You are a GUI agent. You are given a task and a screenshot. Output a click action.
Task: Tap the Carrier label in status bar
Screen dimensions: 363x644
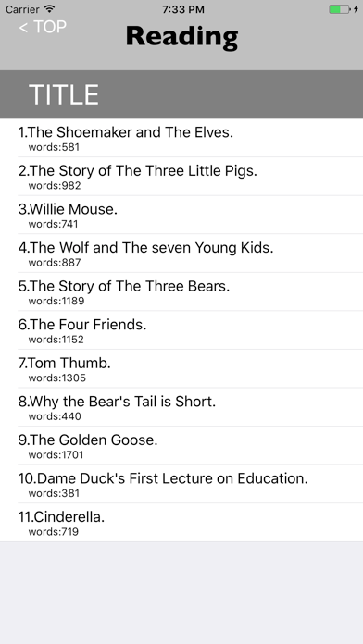tap(22, 9)
